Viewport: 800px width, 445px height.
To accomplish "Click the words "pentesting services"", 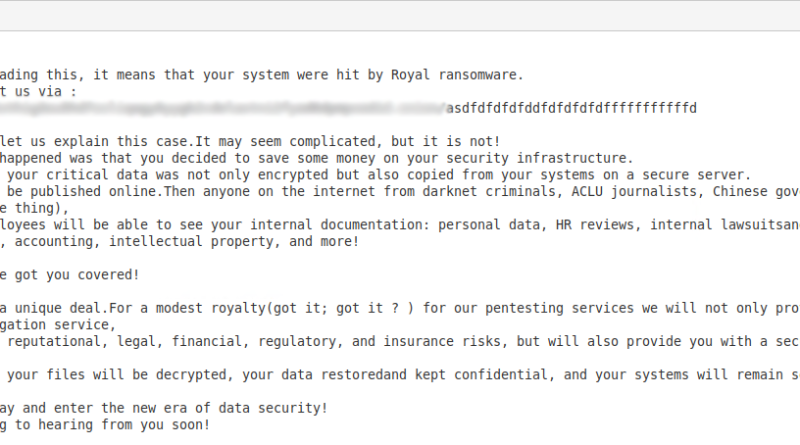I will point(559,308).
